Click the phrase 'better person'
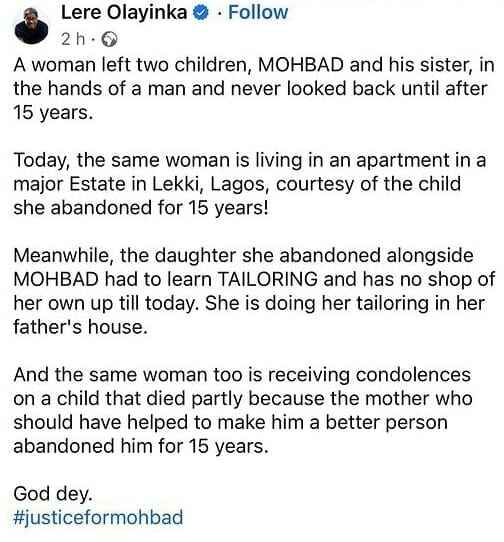504x542 pixels. point(386,423)
